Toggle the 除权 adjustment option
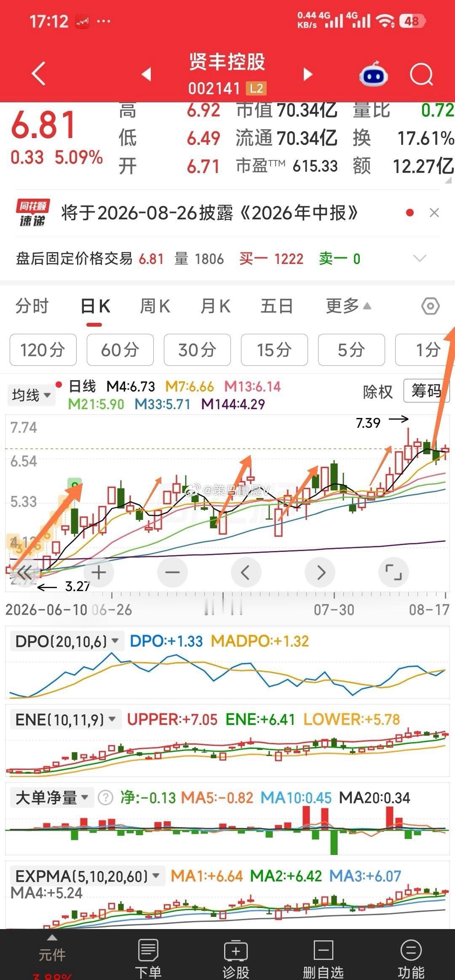This screenshot has height=980, width=455. tap(378, 392)
